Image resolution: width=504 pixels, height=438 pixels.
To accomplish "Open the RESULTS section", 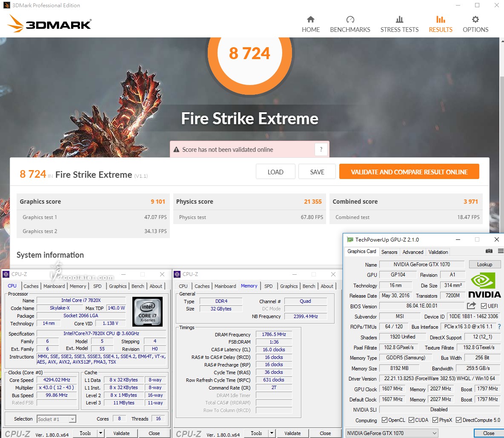I will 440,24.
